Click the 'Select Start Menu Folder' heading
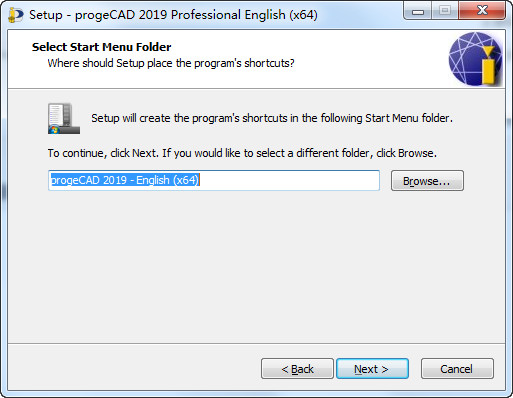Image resolution: width=513 pixels, height=398 pixels. 101,47
